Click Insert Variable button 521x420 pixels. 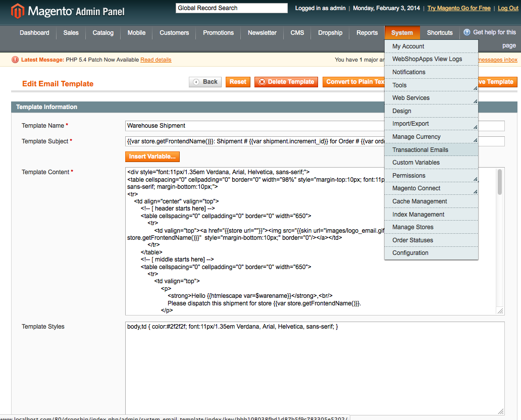pyautogui.click(x=152, y=156)
